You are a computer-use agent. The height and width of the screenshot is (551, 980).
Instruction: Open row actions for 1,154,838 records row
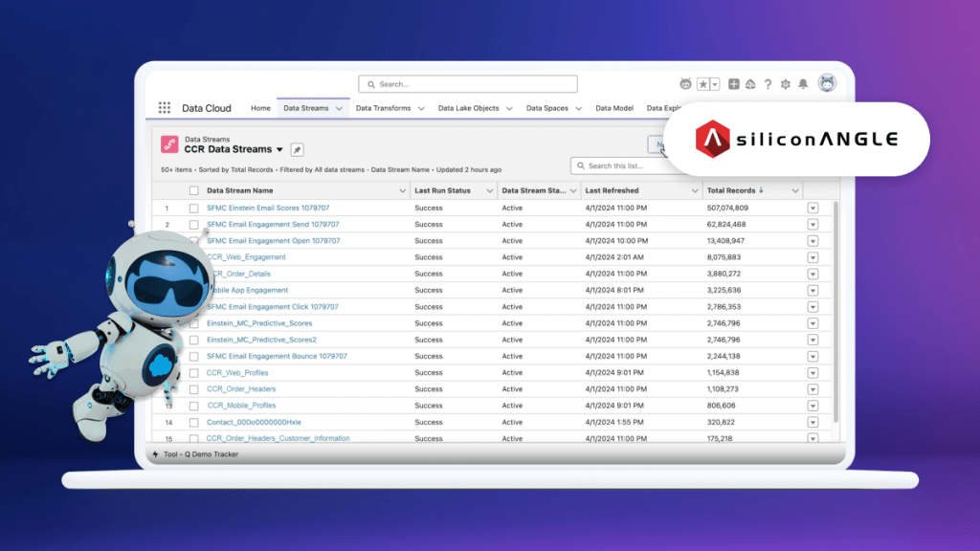[813, 373]
